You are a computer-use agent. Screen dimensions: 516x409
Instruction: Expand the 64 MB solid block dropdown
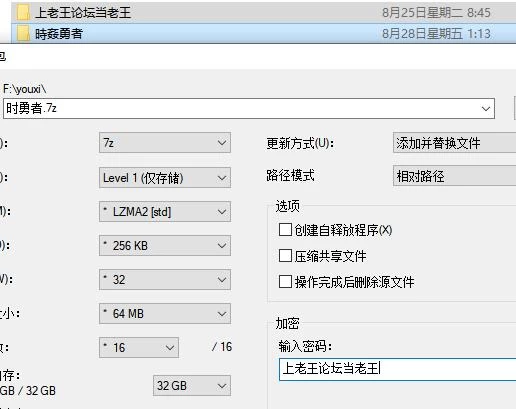click(x=165, y=314)
